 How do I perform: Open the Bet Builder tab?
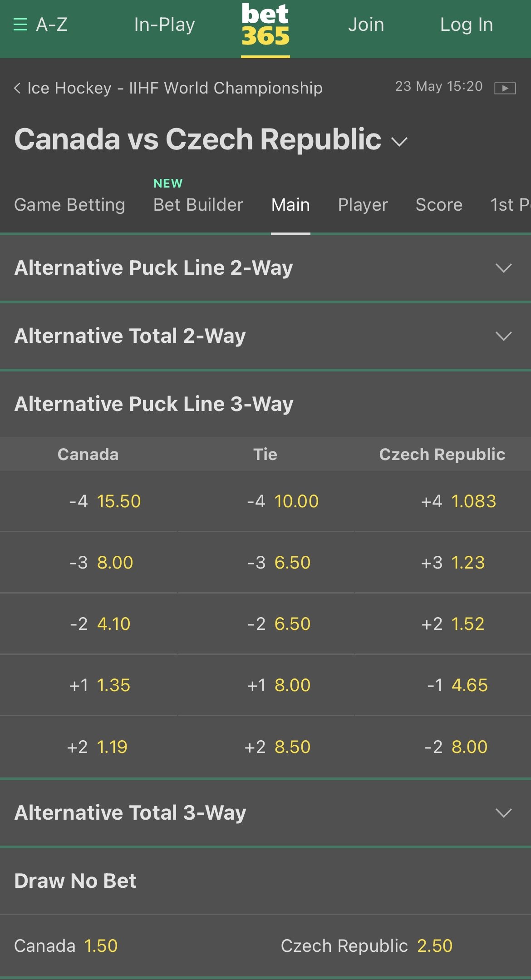coord(198,205)
